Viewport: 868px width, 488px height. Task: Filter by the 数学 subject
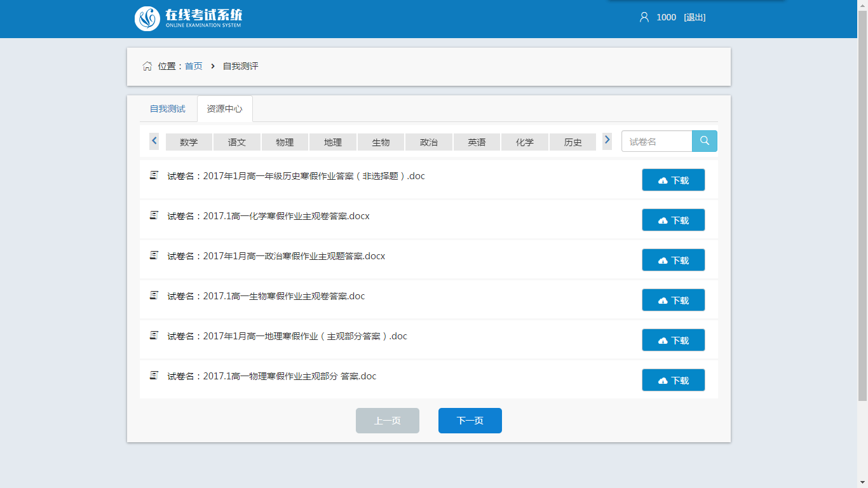coord(189,142)
